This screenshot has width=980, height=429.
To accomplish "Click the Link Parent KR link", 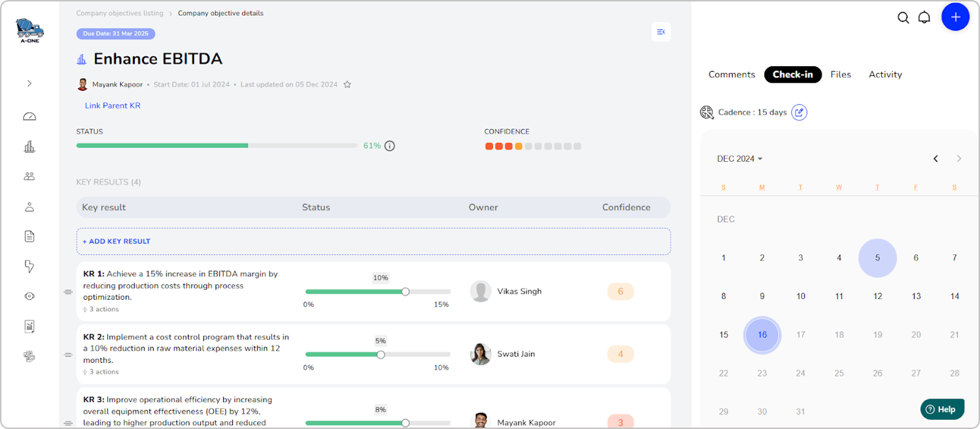I will click(112, 106).
